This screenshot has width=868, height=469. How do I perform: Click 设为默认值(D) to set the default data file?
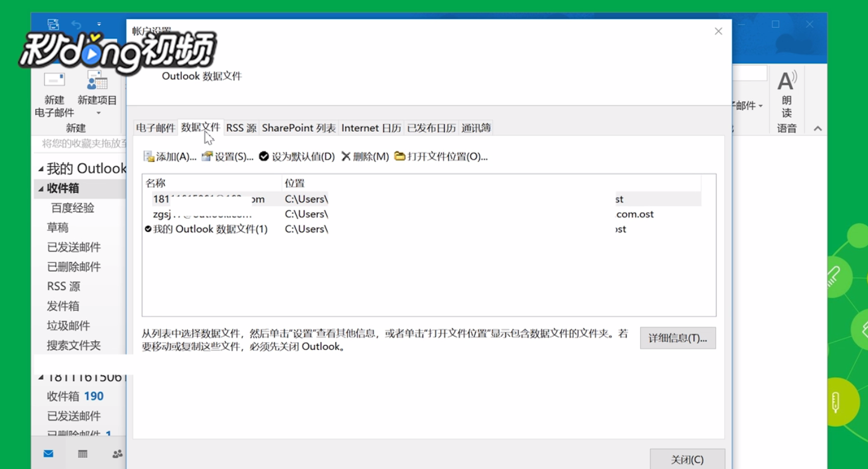click(297, 157)
